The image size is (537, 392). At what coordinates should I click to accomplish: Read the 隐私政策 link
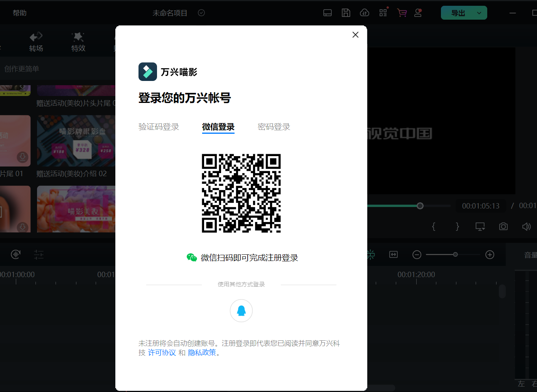pos(202,353)
